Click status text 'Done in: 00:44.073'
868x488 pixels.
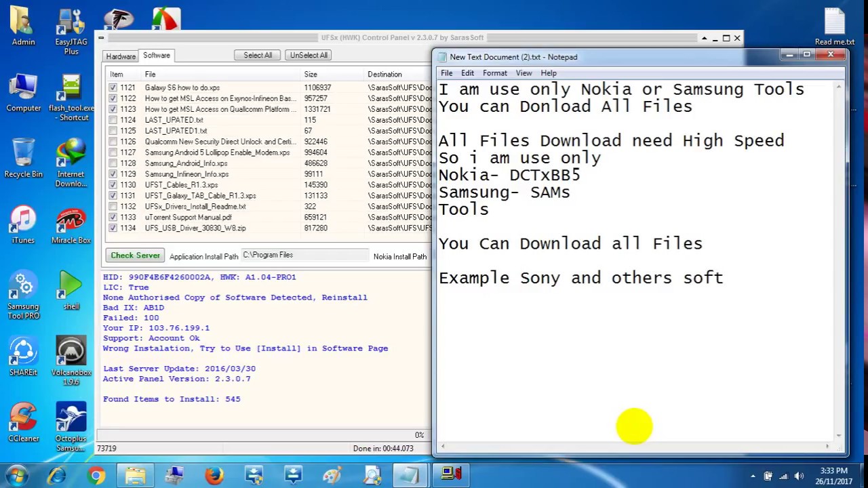tap(382, 449)
